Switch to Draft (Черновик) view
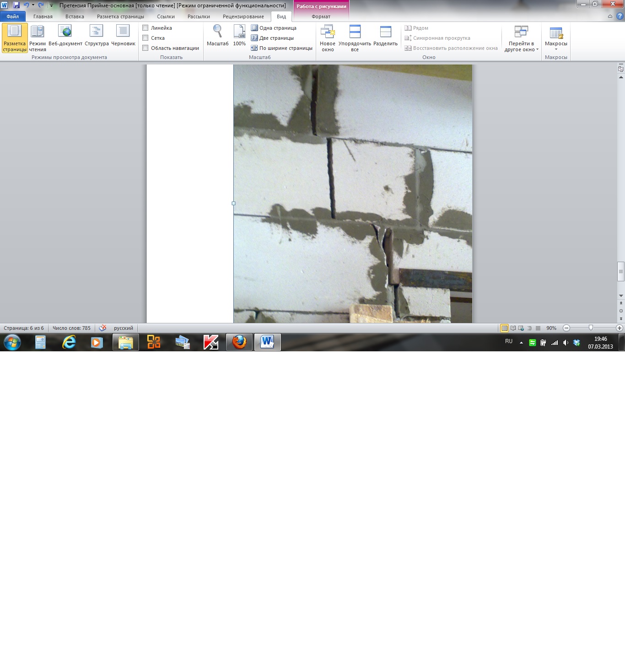Image resolution: width=625 pixels, height=672 pixels. point(123,36)
